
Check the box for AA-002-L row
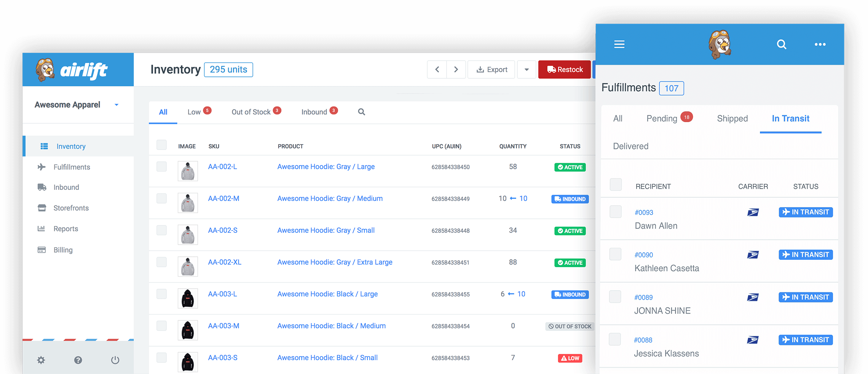point(161,167)
